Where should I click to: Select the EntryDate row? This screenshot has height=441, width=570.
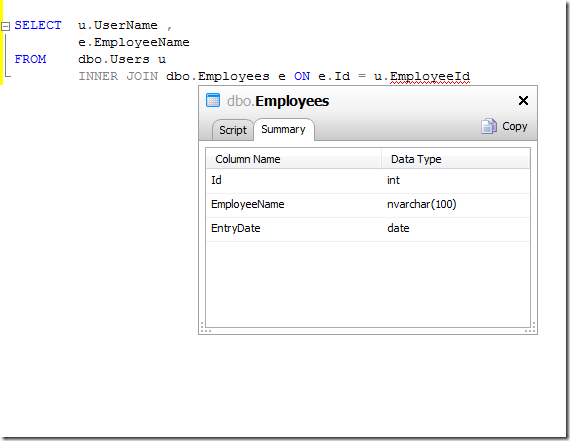[368, 228]
